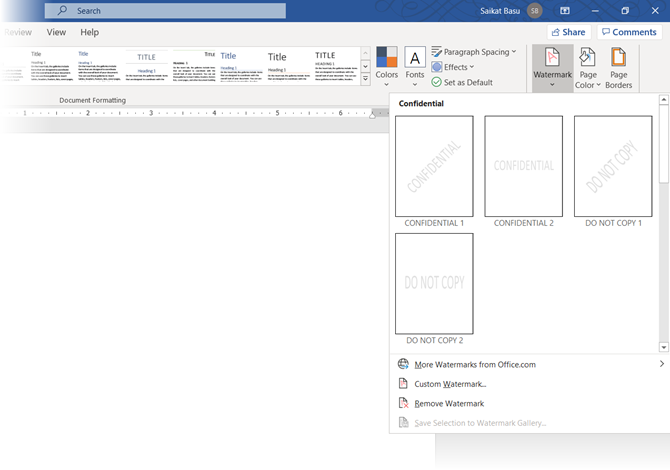Expand the Office.com watermarks submenu arrow
This screenshot has height=470, width=670.
(661, 364)
